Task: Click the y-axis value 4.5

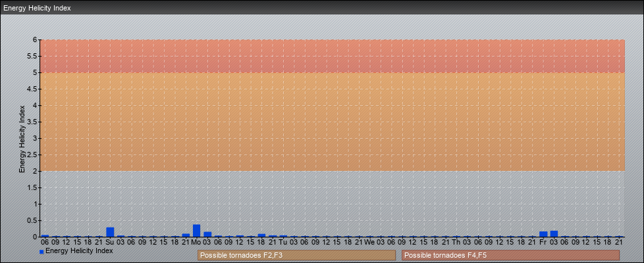Action: [32, 89]
